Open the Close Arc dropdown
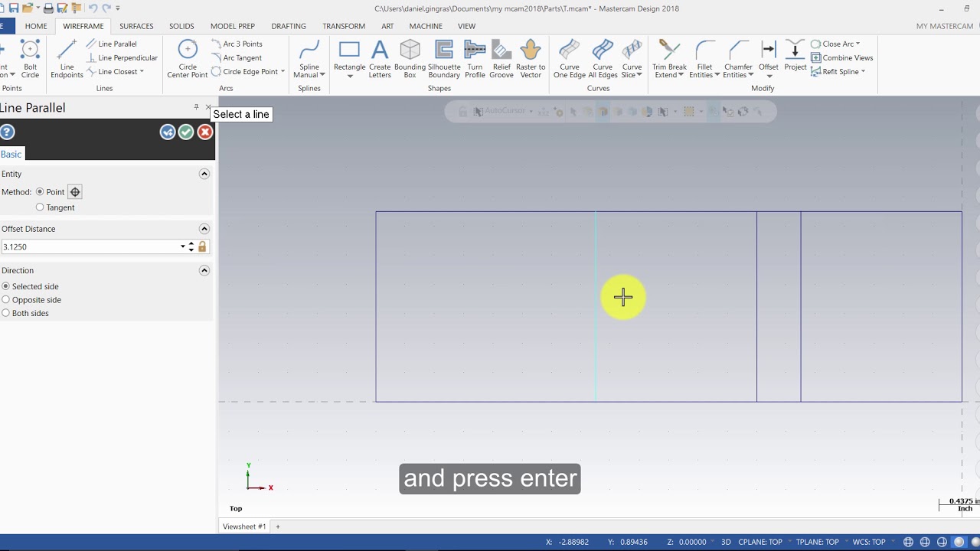Screen dimensions: 980x551 [857, 44]
